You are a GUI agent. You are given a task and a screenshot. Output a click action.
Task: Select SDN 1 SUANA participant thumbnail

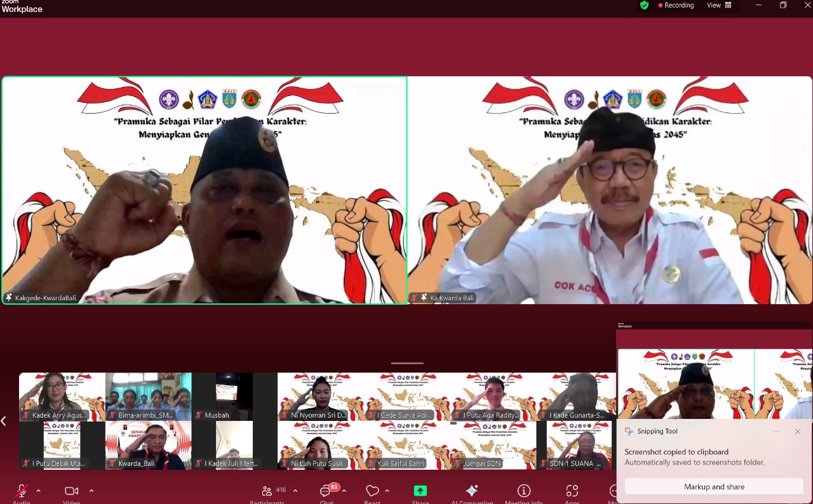[576, 445]
